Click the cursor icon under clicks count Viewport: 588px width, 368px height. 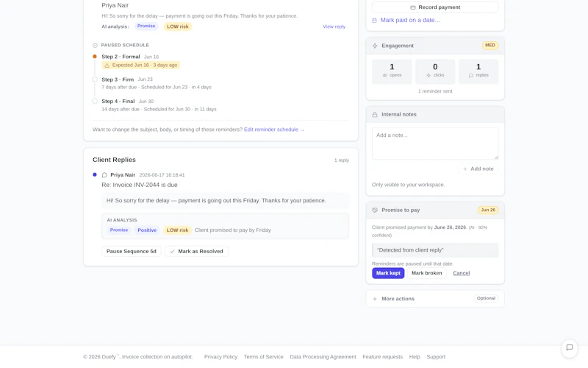(x=429, y=76)
